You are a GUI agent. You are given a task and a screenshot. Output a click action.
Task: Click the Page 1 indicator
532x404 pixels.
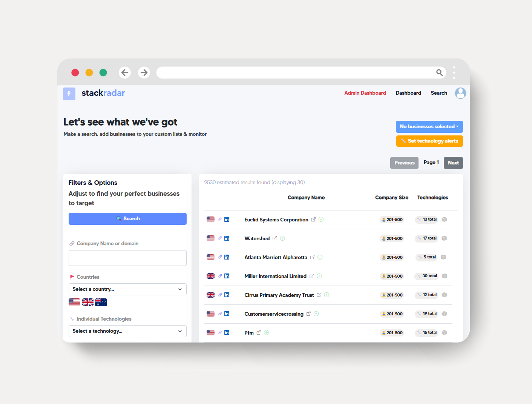pyautogui.click(x=431, y=163)
